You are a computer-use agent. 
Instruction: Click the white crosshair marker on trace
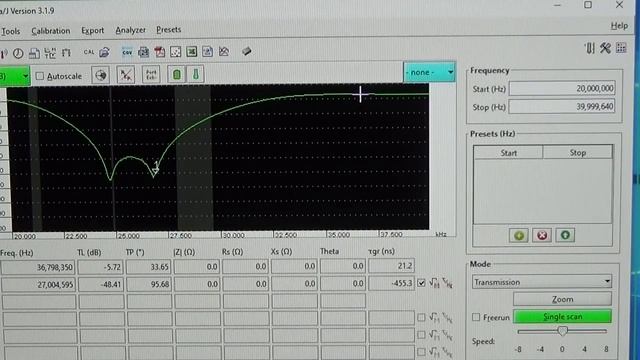point(360,94)
